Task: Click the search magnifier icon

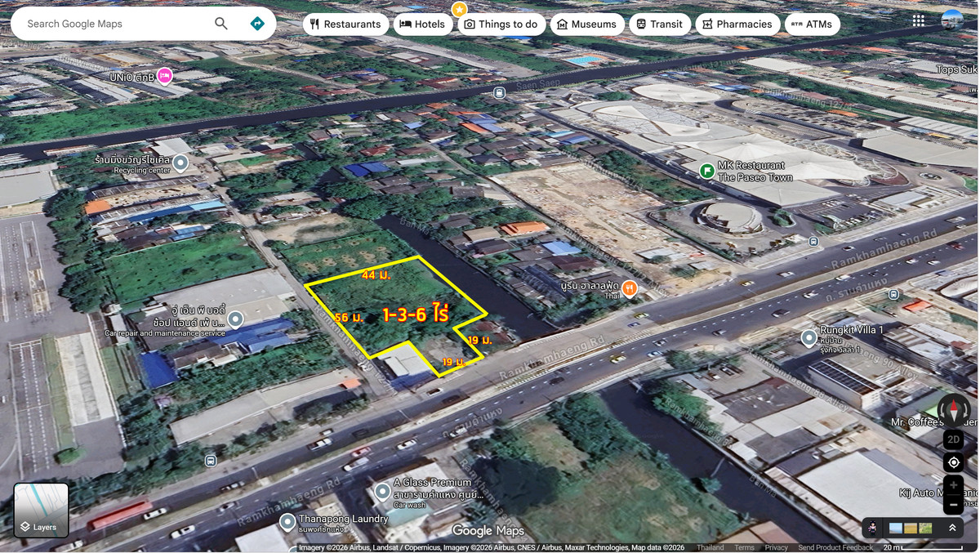Action: (220, 24)
